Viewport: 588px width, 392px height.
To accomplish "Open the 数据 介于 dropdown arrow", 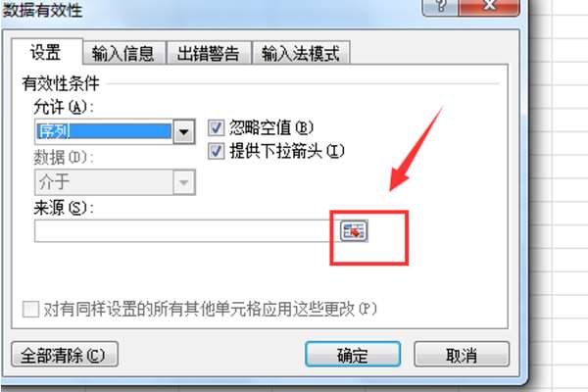I will pyautogui.click(x=184, y=182).
